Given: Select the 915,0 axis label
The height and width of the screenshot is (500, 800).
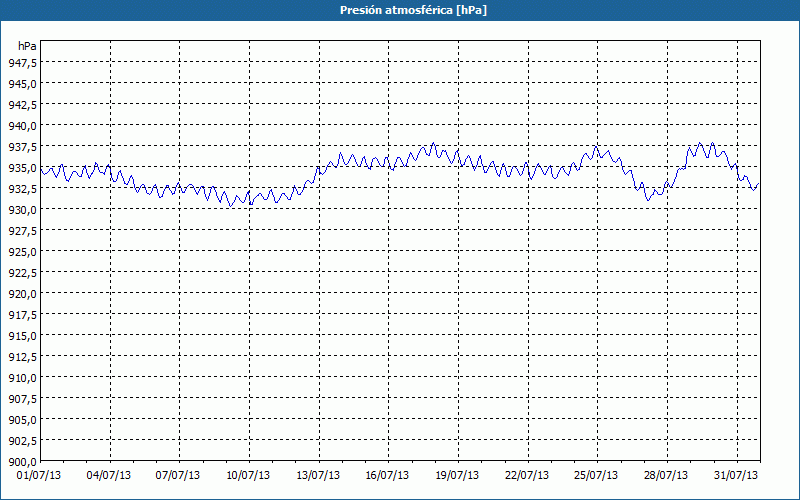Looking at the screenshot, I should coord(22,336).
